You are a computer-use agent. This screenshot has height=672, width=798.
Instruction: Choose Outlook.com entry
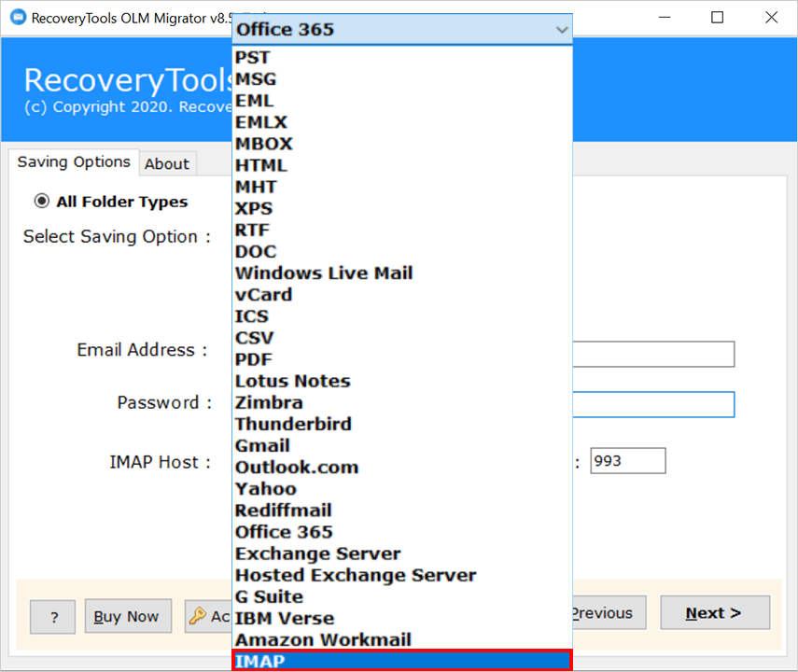coord(402,467)
